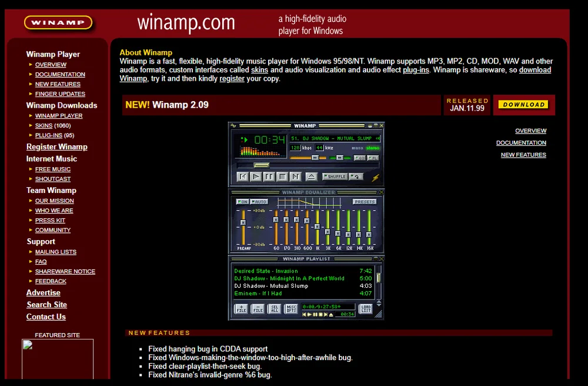Open SHOUTCAST link

tap(53, 179)
